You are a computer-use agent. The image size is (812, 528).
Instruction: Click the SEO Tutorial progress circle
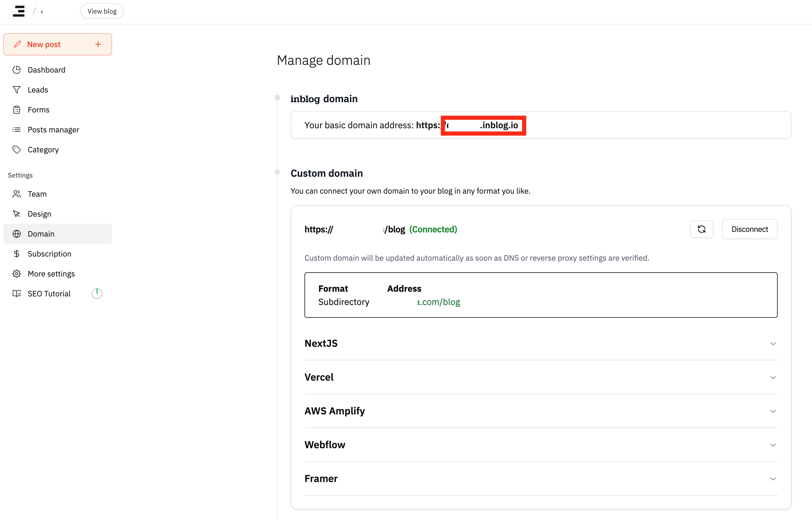coord(97,293)
